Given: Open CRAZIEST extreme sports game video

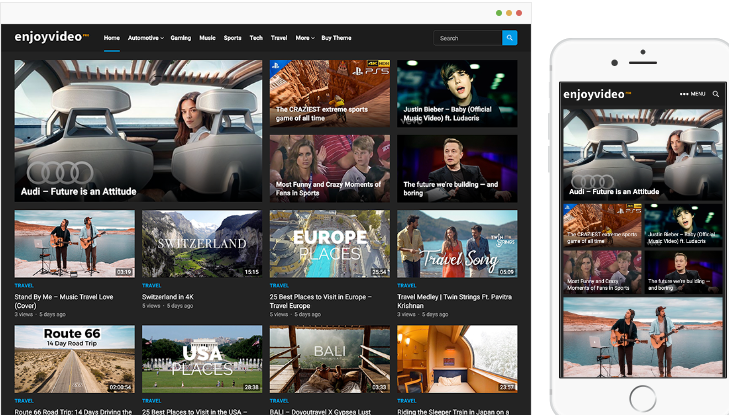Looking at the screenshot, I should click(330, 93).
